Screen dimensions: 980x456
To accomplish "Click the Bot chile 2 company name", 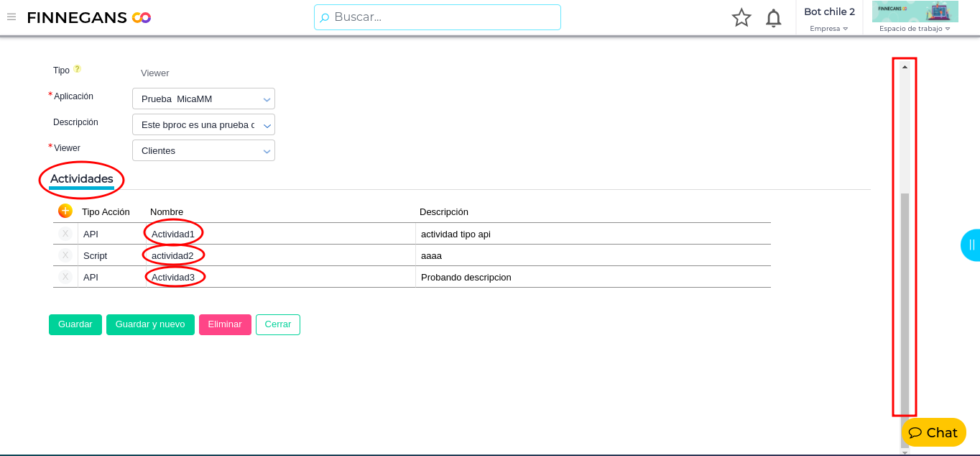I will 829,12.
